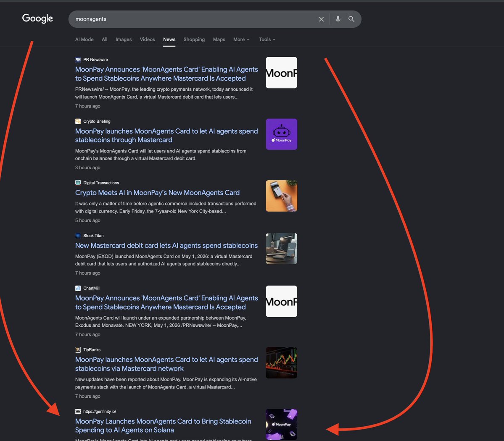Click PR Newswire MoonPay logo thumbnail
504x441 pixels.
pos(281,73)
